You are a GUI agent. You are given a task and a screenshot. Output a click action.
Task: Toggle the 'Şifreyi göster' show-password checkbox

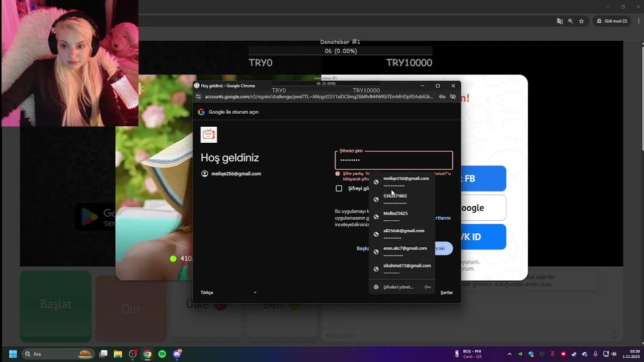click(x=339, y=188)
